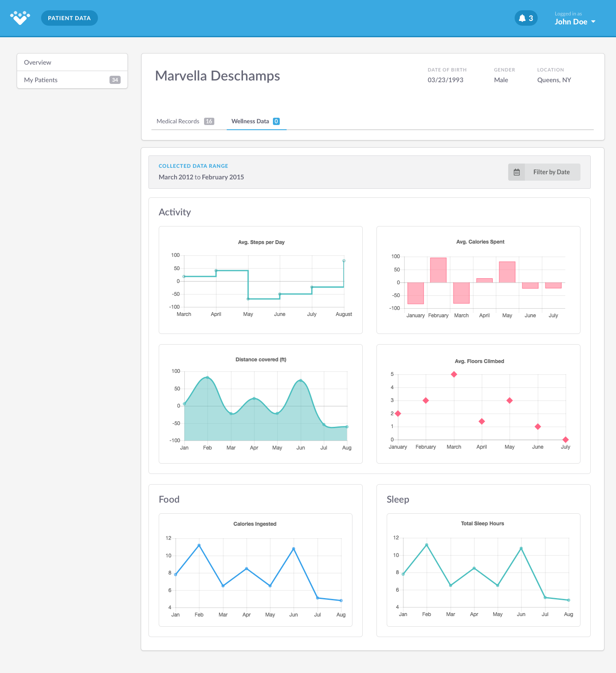Click the 16 badge on Medical Records
This screenshot has width=616, height=673.
pyautogui.click(x=209, y=121)
